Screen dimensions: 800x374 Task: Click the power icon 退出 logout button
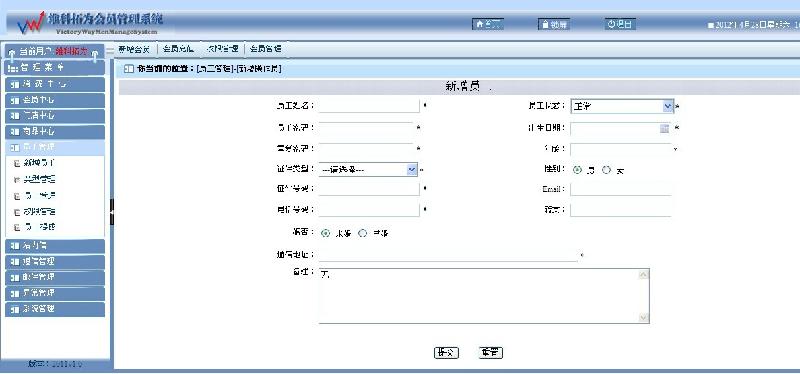coord(620,24)
